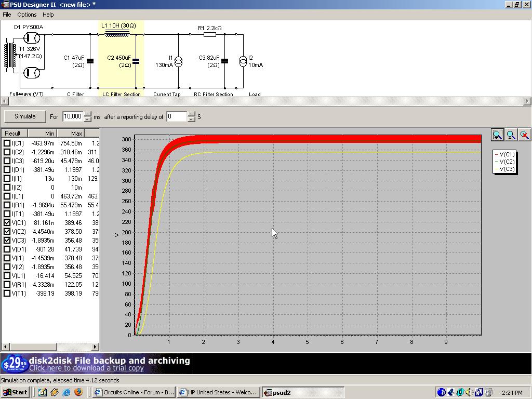Open the Options menu

pyautogui.click(x=27, y=15)
